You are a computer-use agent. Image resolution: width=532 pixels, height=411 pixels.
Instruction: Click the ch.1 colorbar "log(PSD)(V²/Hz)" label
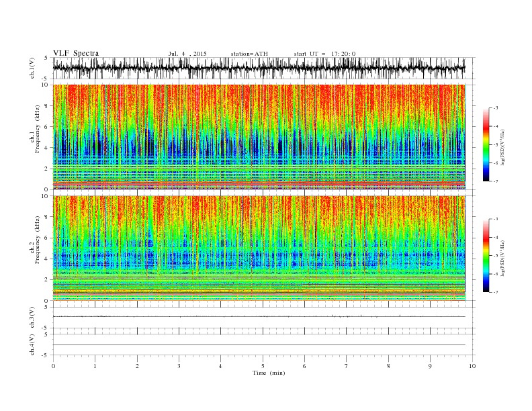pyautogui.click(x=503, y=147)
